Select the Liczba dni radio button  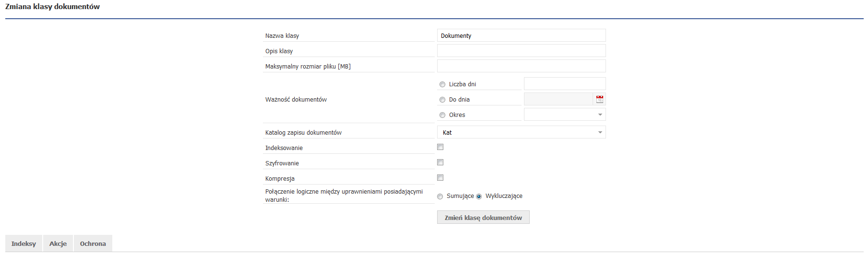442,84
